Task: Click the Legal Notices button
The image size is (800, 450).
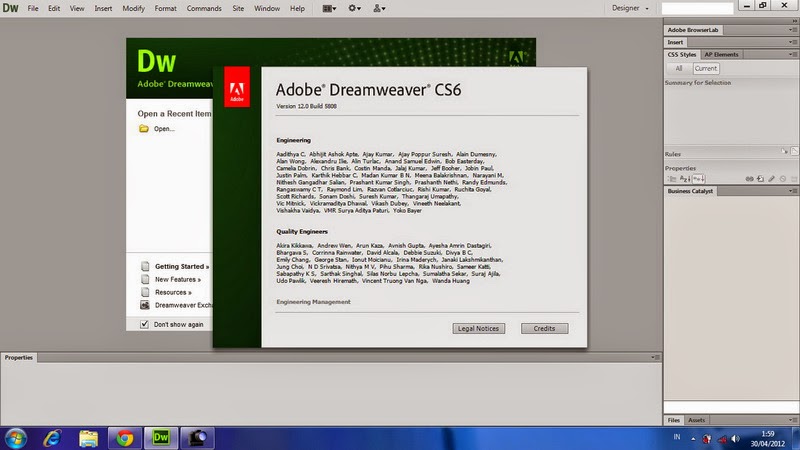Action: (x=479, y=329)
